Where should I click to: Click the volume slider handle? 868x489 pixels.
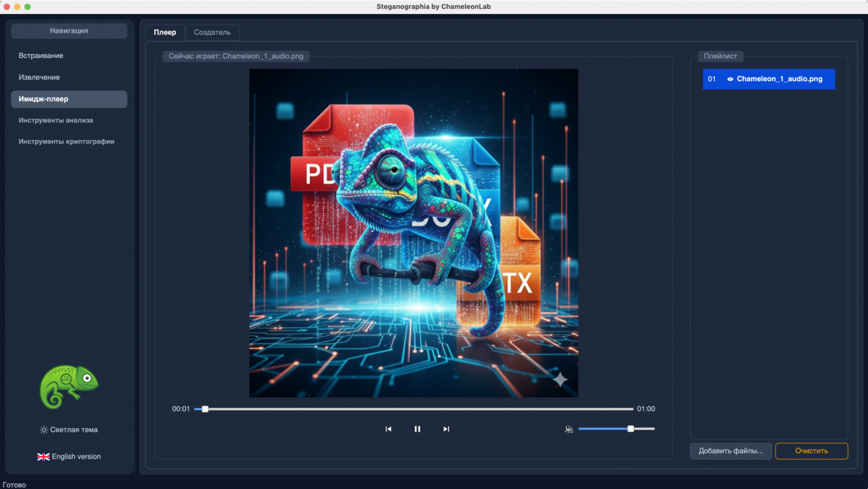630,429
